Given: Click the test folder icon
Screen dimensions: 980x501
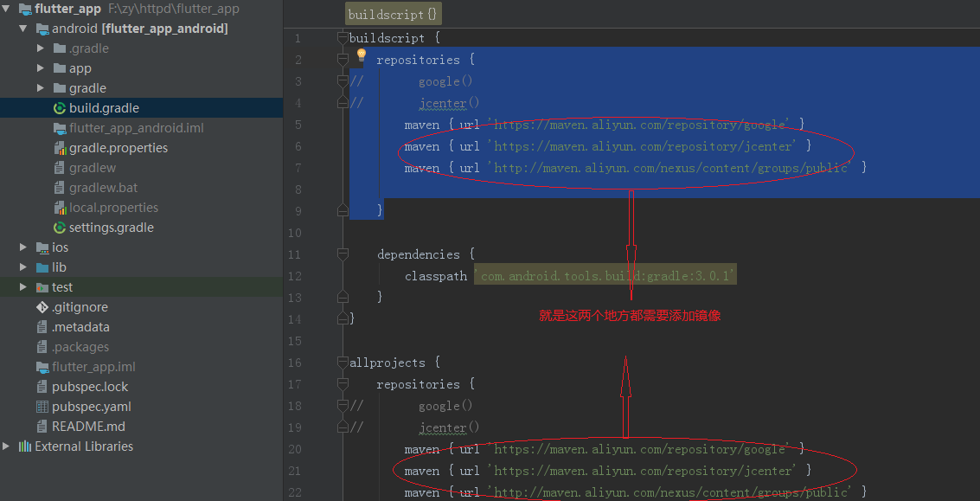Looking at the screenshot, I should [42, 287].
